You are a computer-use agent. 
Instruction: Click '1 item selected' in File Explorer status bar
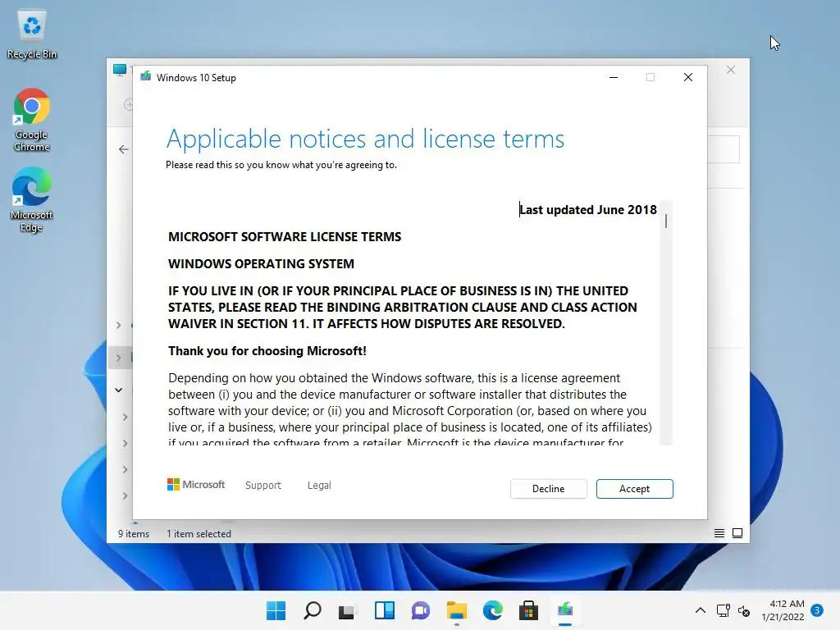point(199,533)
